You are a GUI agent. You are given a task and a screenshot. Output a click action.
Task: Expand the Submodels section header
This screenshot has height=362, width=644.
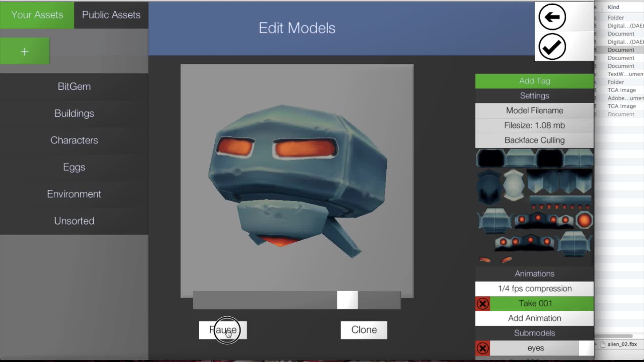[534, 333]
